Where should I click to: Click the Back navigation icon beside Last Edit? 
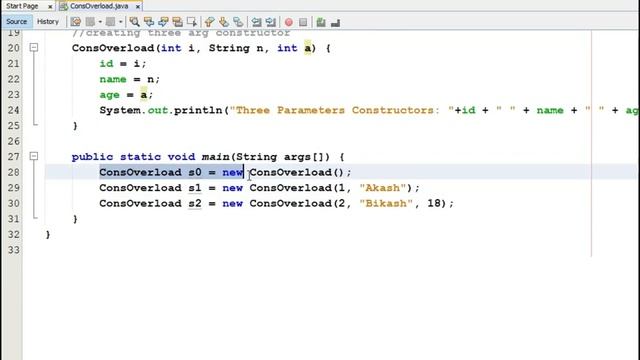point(90,22)
